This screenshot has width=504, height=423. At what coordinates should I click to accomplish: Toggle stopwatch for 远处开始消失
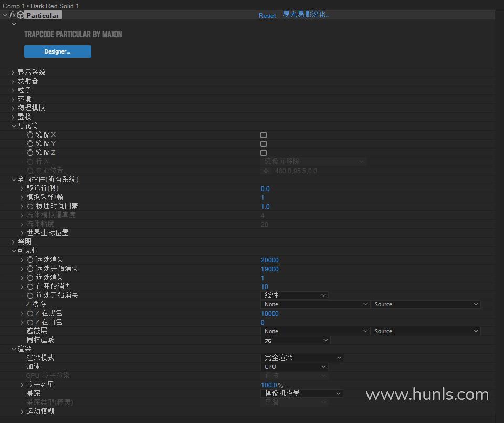tap(30, 269)
